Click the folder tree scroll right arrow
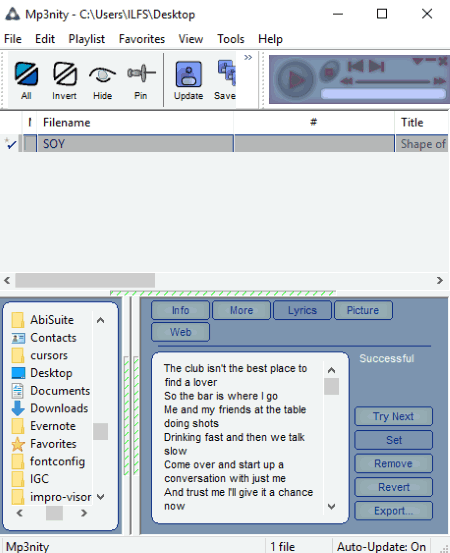Image resolution: width=450 pixels, height=553 pixels. click(x=84, y=513)
